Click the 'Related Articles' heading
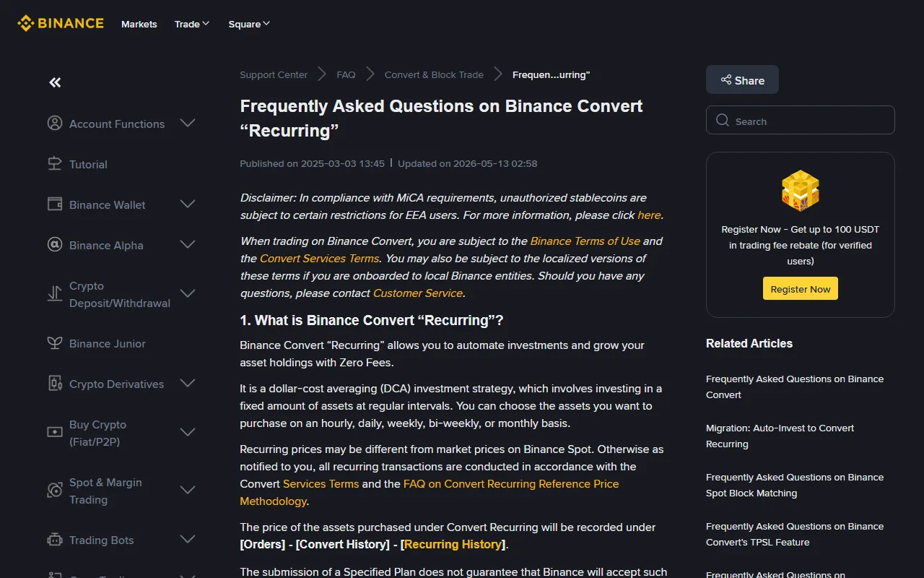This screenshot has width=924, height=578. point(749,343)
